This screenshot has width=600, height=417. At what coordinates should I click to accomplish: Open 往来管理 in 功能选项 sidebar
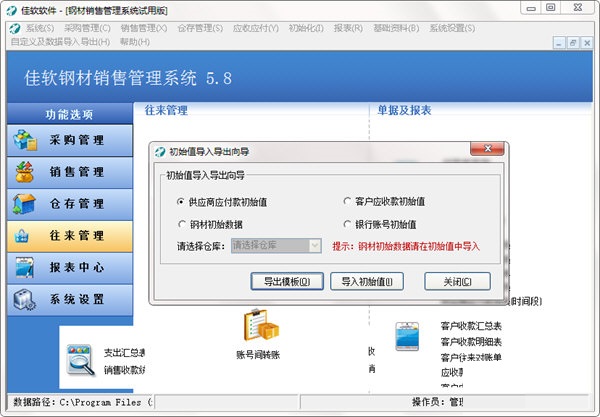pyautogui.click(x=70, y=236)
